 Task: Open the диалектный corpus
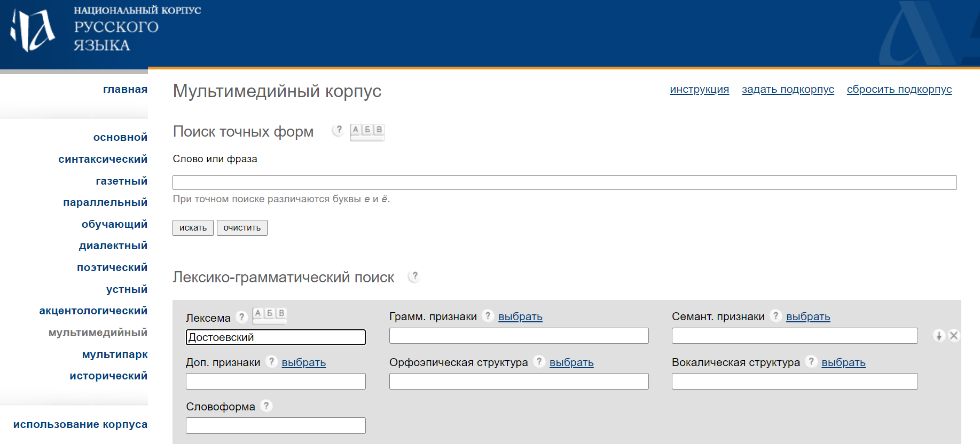[x=113, y=245]
